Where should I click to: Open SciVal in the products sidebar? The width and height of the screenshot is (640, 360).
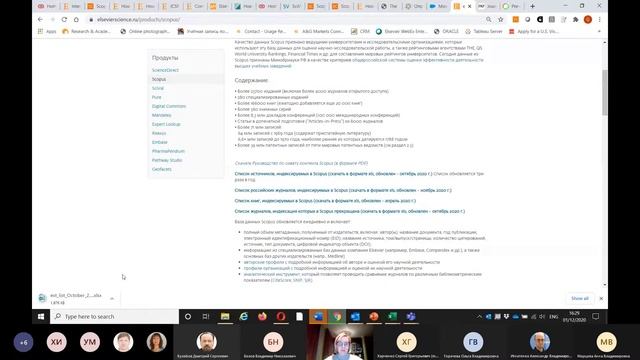click(158, 88)
